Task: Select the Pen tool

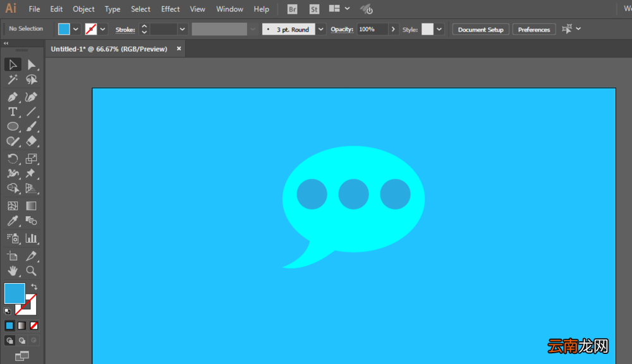Action: click(13, 97)
